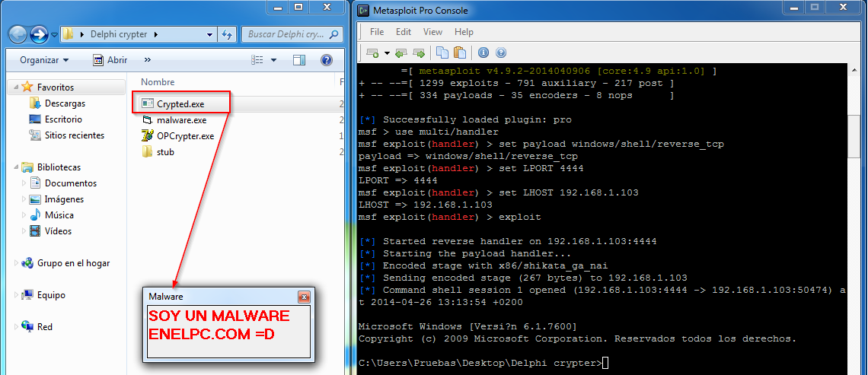868x375 pixels.
Task: Open the Música library
Action: (x=59, y=215)
